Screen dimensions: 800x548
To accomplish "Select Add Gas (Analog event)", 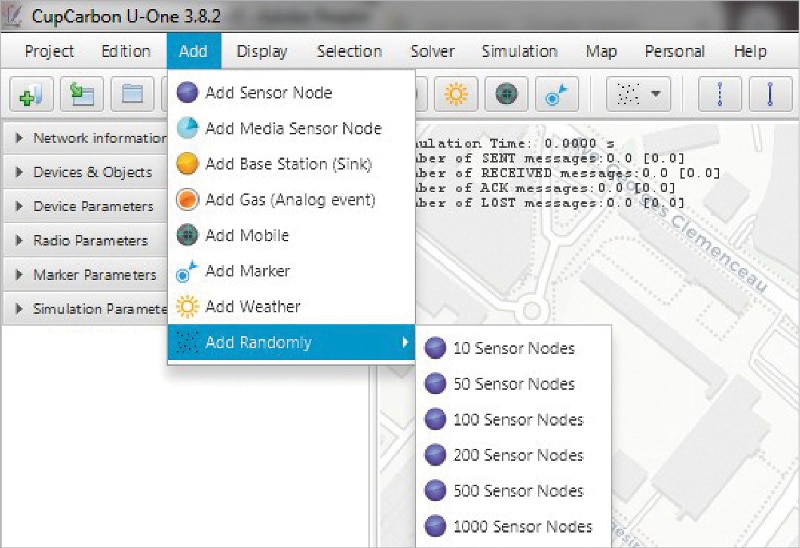I will pyautogui.click(x=289, y=200).
